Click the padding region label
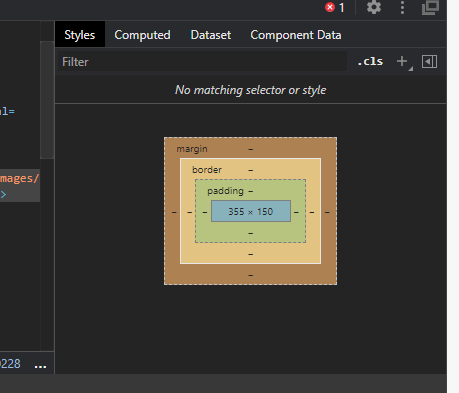 225,191
